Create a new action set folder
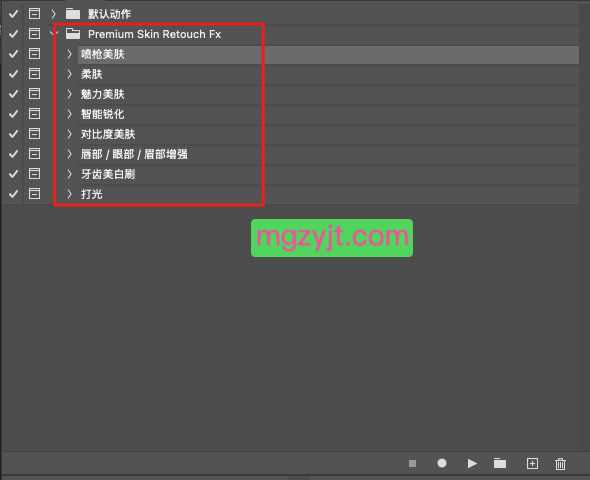Image resolution: width=590 pixels, height=480 pixels. point(500,463)
